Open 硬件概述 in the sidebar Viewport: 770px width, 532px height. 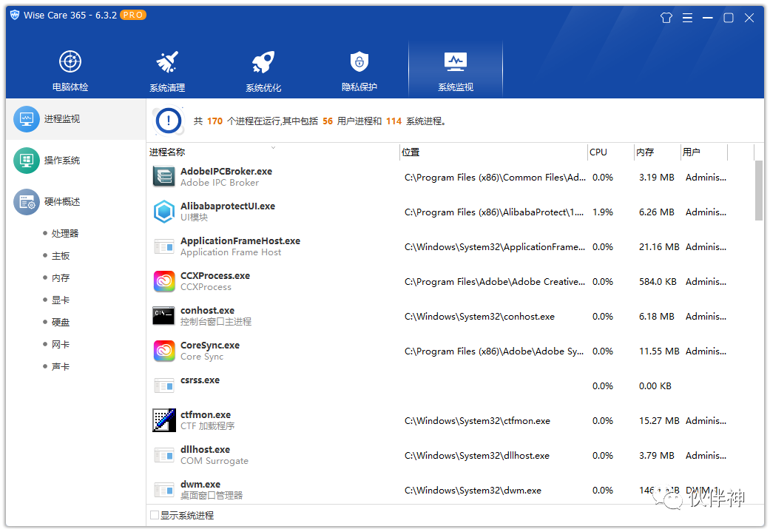[x=76, y=201]
